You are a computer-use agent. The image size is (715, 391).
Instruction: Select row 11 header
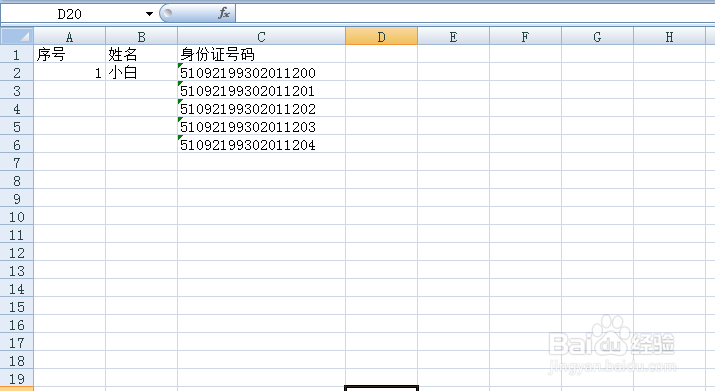coord(17,235)
